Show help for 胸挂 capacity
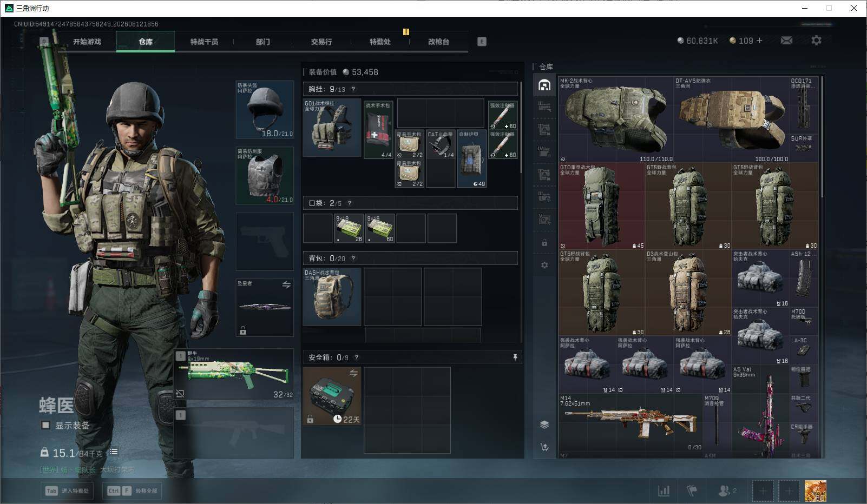 353,89
